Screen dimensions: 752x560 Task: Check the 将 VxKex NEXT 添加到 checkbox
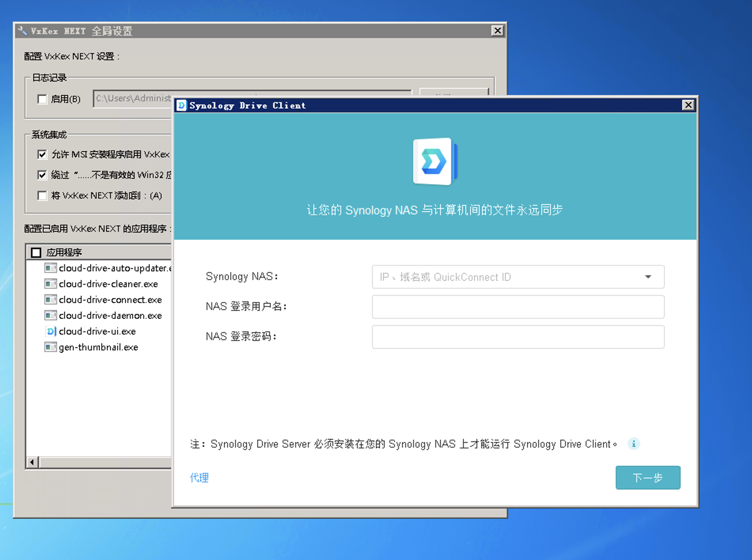(x=42, y=195)
